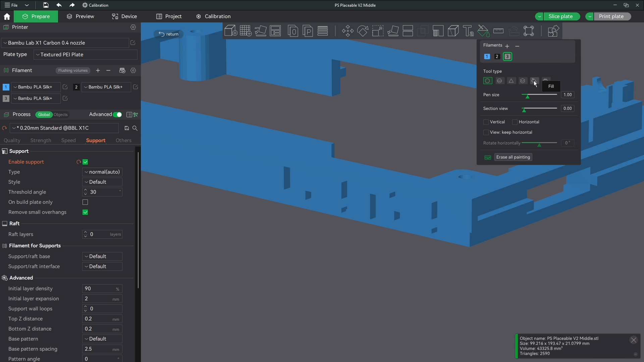Select the Measure ruler tool
Image resolution: width=644 pixels, height=362 pixels.
[498, 31]
